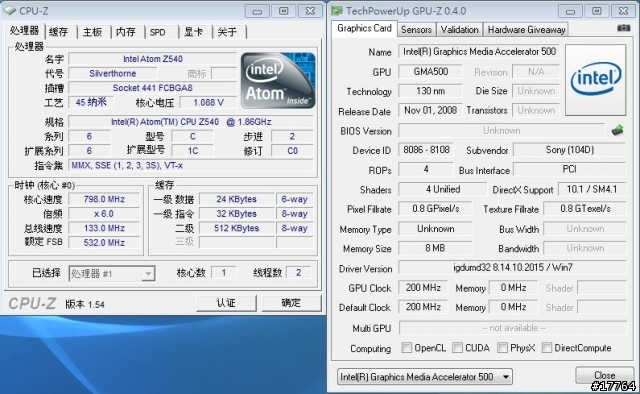
Task: Click the 10.1 / SM4.1 DirectX value
Action: pyautogui.click(x=591, y=189)
